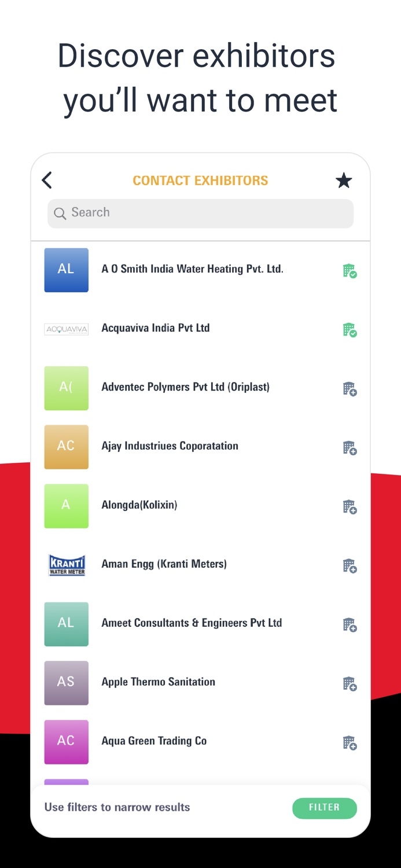Add Ameet Consultants & Engineers contact icon

click(x=350, y=625)
